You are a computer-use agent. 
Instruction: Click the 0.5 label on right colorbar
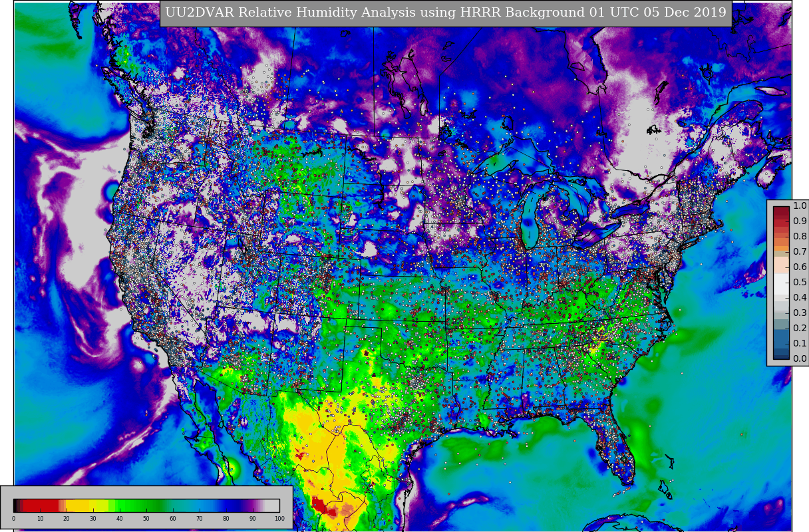point(800,283)
